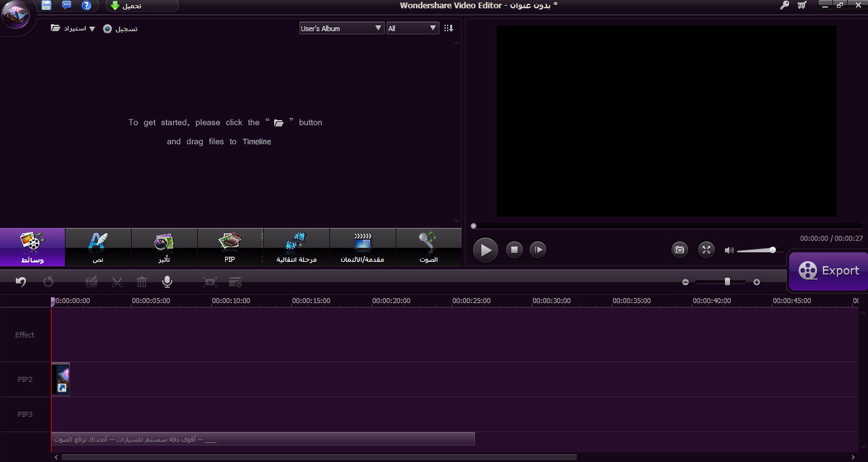Click the edit clip icon
868x462 pixels.
pos(92,282)
